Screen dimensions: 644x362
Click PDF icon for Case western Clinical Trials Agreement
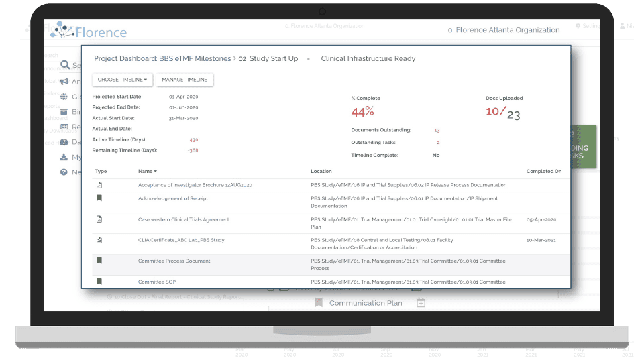coord(99,219)
